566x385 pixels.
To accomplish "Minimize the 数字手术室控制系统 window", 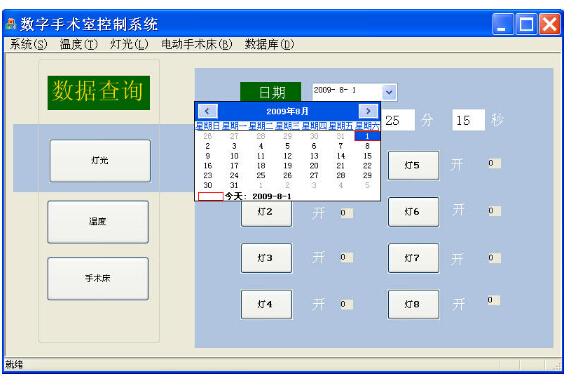I will pos(502,24).
